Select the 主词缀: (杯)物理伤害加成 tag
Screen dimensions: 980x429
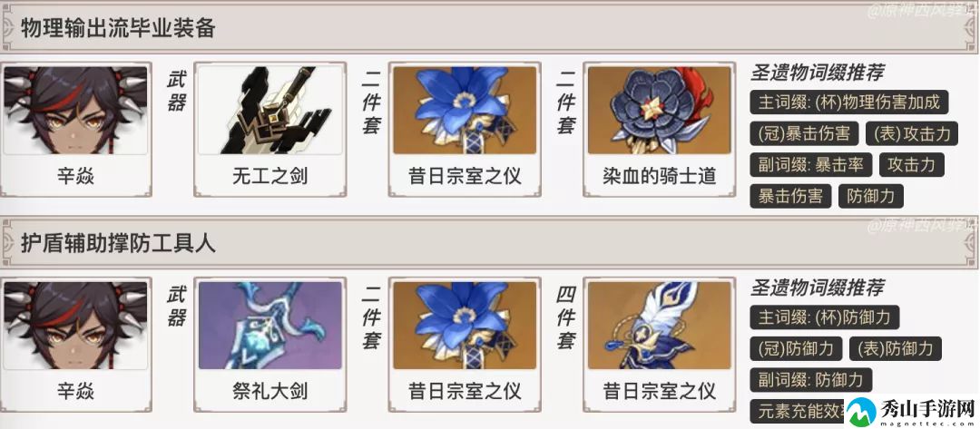pos(848,102)
